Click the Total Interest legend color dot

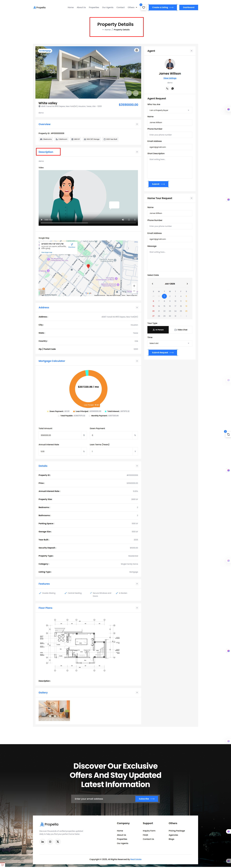pos(106,411)
